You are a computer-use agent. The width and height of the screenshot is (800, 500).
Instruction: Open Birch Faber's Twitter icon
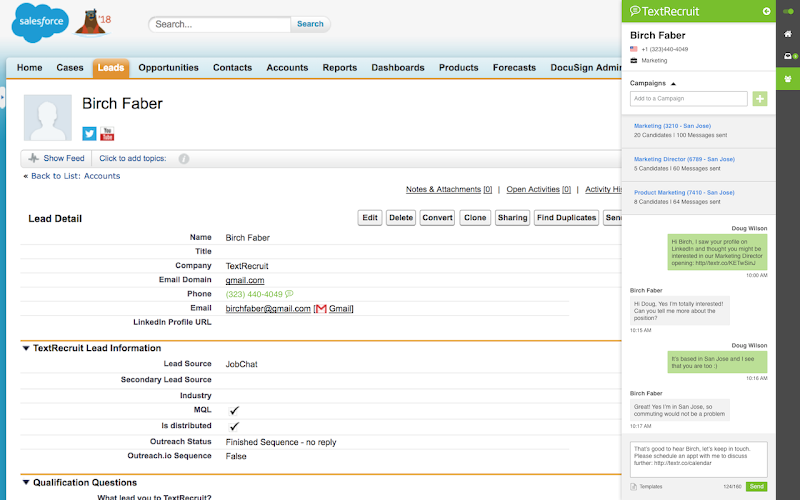click(x=89, y=134)
